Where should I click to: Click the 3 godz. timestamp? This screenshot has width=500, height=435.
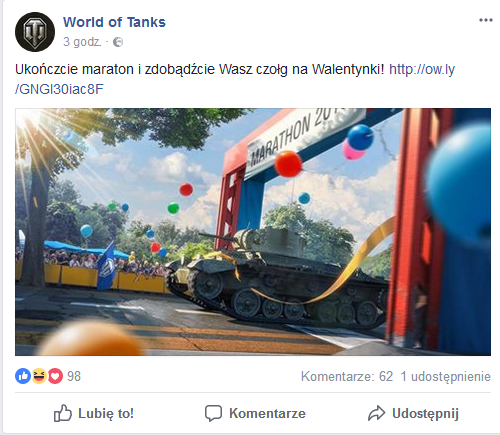[x=82, y=42]
